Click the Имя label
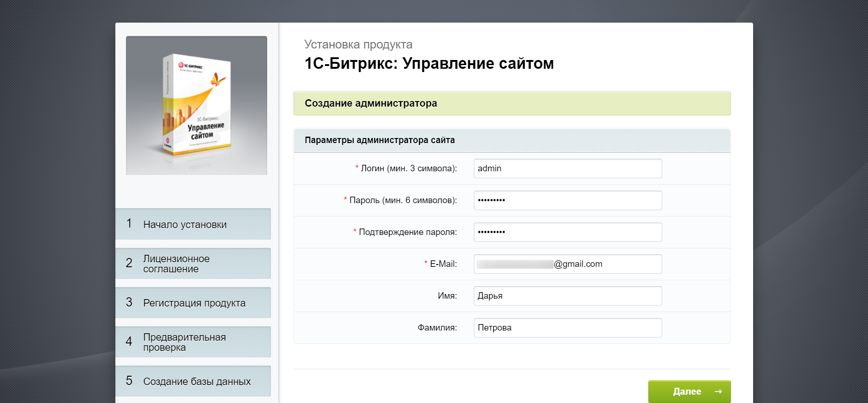868x403 pixels. point(447,296)
